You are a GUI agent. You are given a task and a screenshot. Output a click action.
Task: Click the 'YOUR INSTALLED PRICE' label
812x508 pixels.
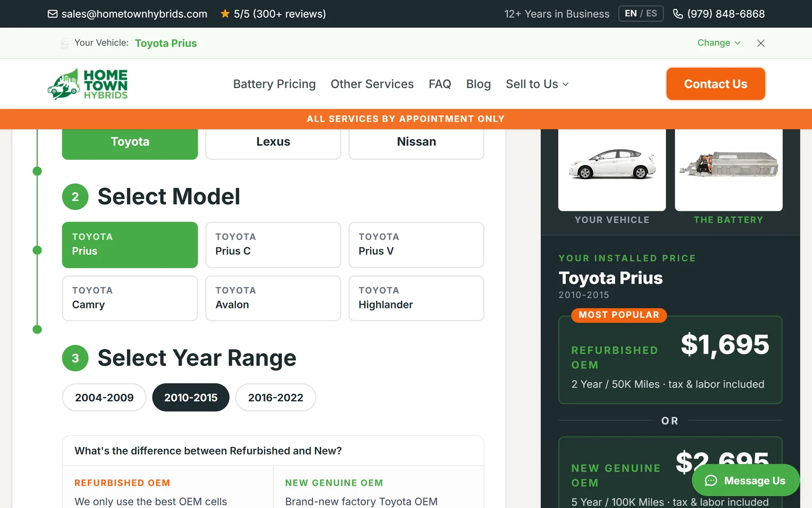(627, 258)
